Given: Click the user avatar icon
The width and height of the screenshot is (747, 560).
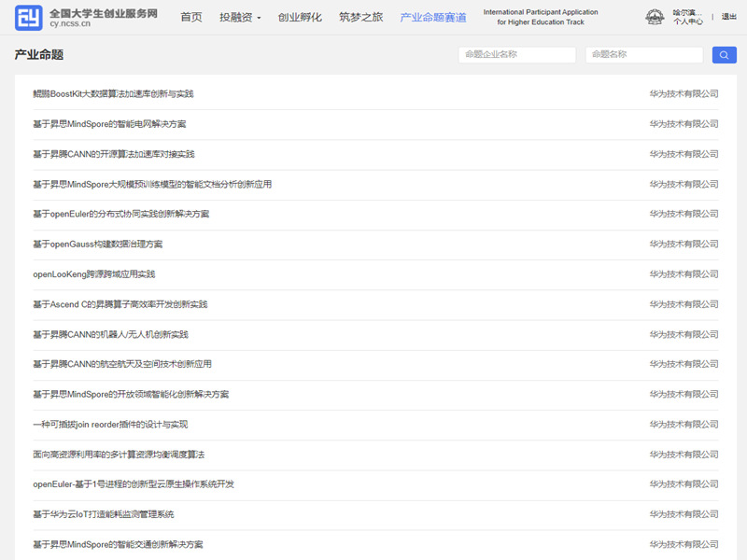Looking at the screenshot, I should click(x=656, y=17).
